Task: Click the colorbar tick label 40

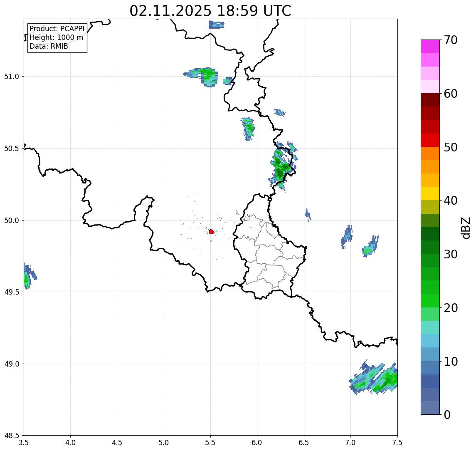Action: click(451, 201)
